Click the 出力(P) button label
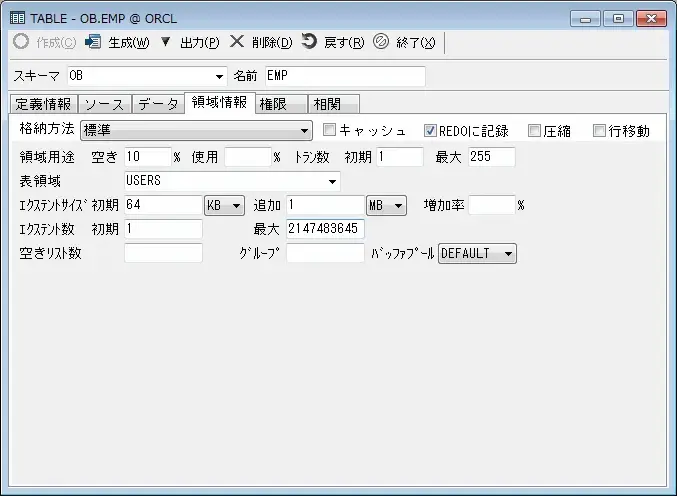This screenshot has width=677, height=496. click(200, 43)
